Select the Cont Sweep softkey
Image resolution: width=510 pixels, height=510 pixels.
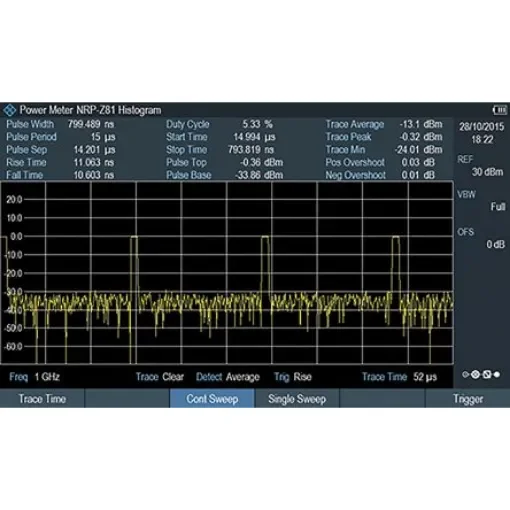tap(212, 399)
